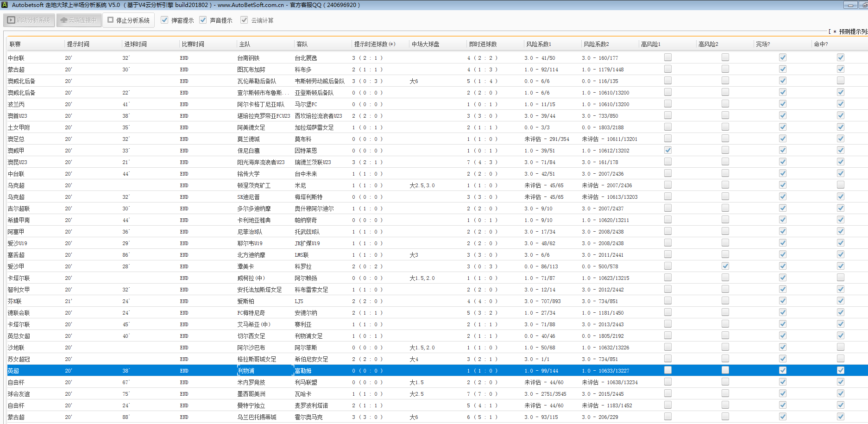
Task: Click the 云端连接中 cloud icon button
Action: coord(79,20)
